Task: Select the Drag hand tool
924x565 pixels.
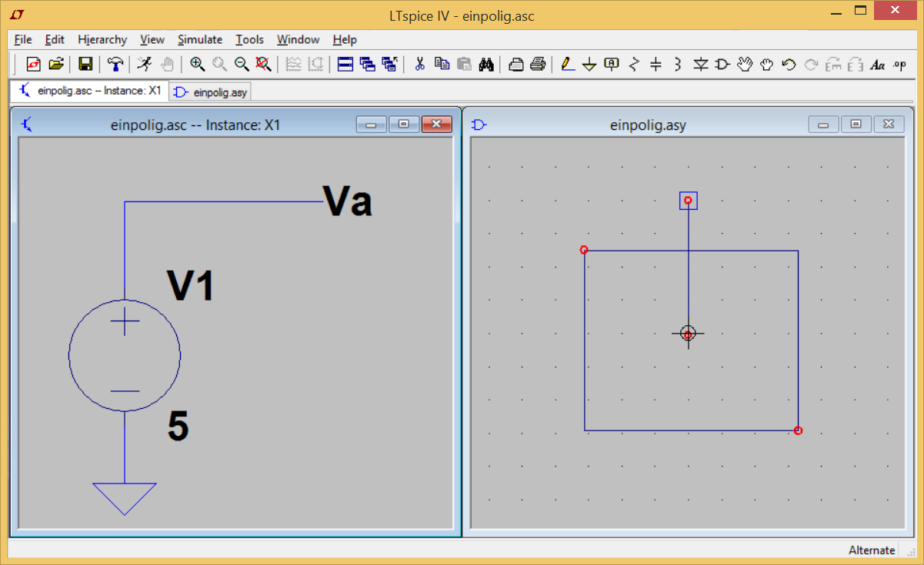Action: [x=766, y=65]
